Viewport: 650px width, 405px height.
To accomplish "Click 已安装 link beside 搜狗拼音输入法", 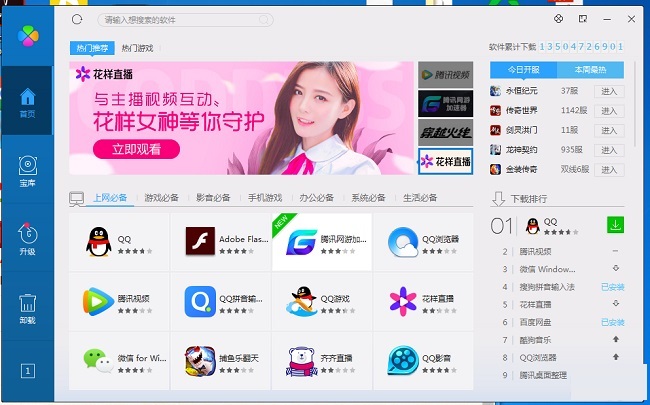I will tap(612, 287).
